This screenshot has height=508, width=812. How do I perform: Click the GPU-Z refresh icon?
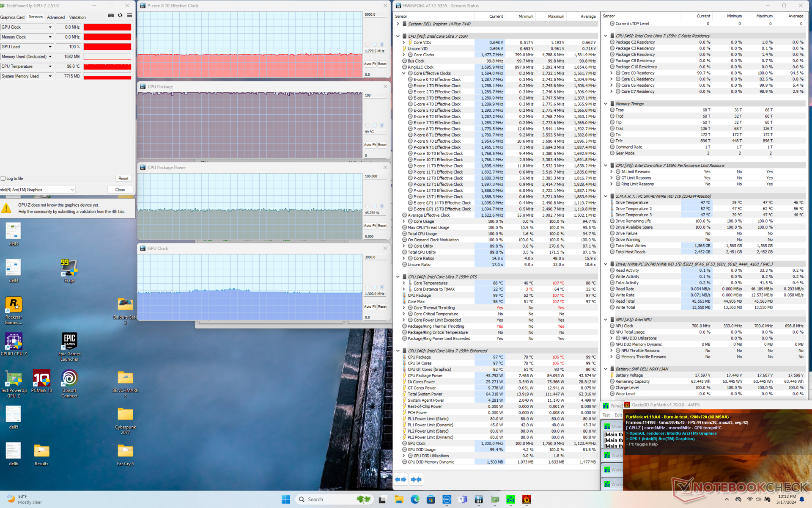(120, 15)
